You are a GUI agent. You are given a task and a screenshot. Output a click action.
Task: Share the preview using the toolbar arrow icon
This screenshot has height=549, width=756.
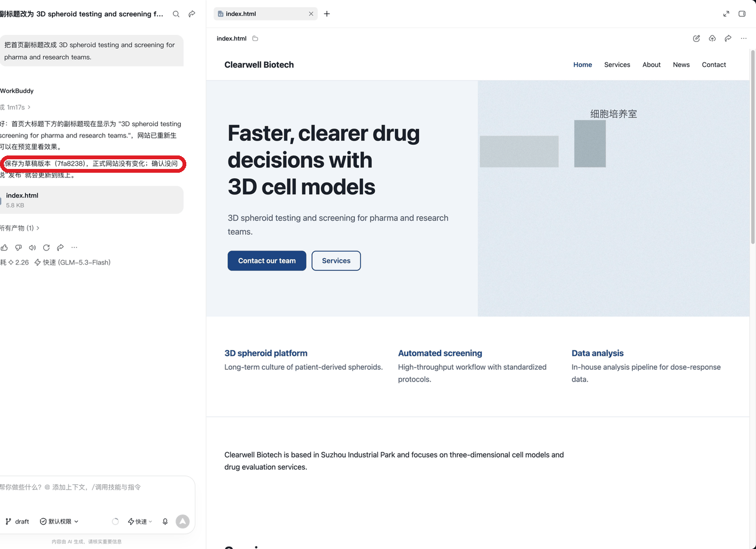tap(728, 38)
